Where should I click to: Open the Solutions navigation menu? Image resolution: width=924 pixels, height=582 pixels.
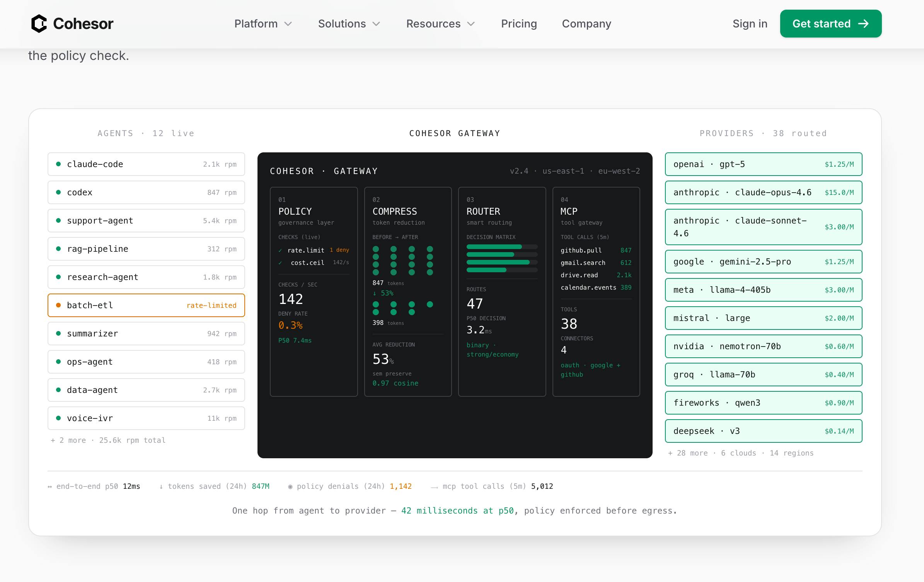[x=349, y=24]
